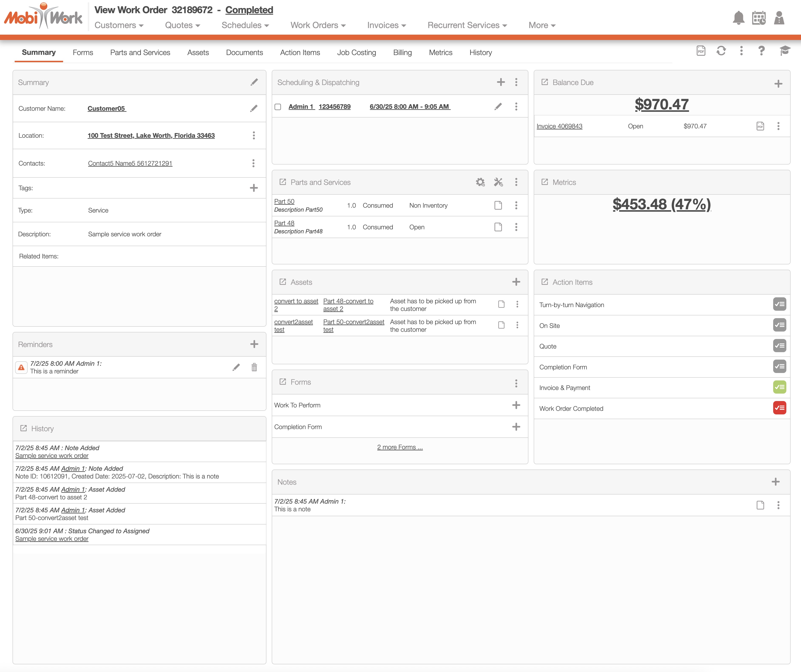Click the add service wrench icon
The image size is (801, 672).
point(498,182)
